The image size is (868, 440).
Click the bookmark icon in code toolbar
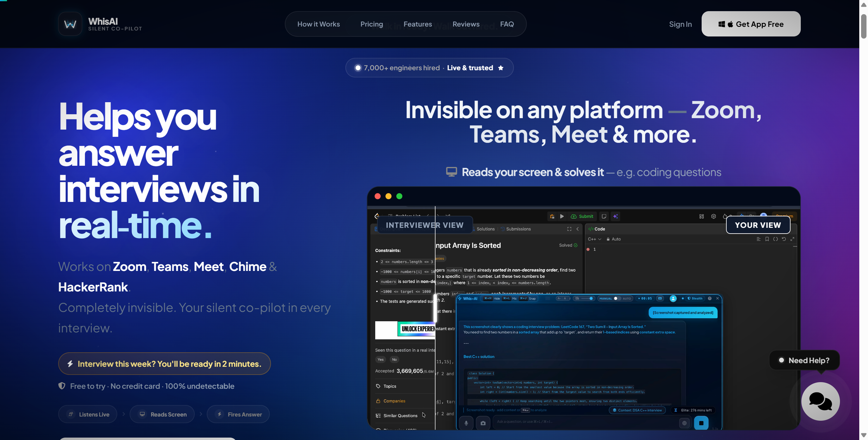pos(767,239)
